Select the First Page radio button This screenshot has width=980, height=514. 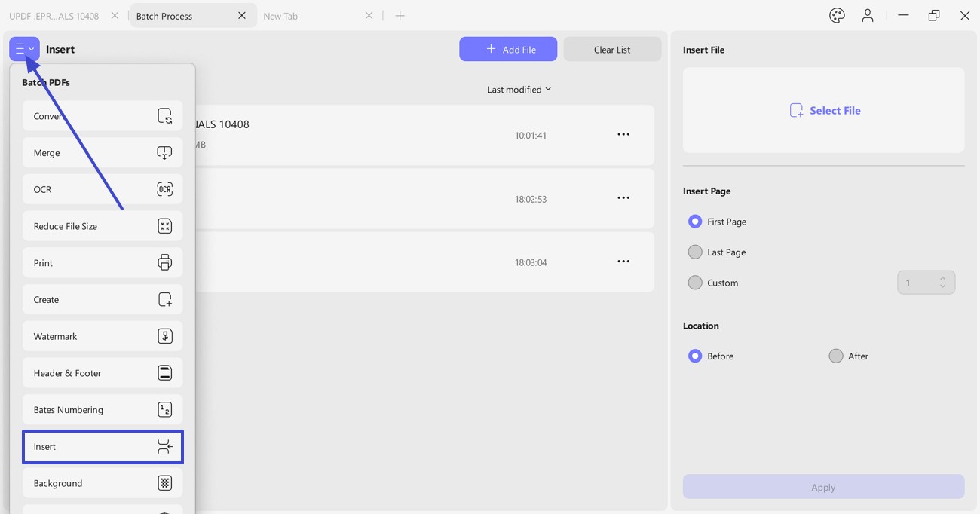[695, 222]
